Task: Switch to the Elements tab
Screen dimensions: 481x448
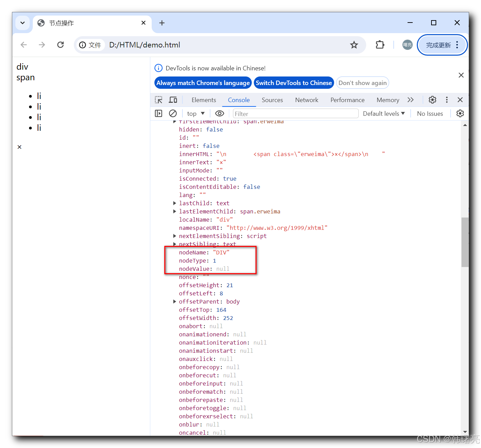Action: click(204, 100)
